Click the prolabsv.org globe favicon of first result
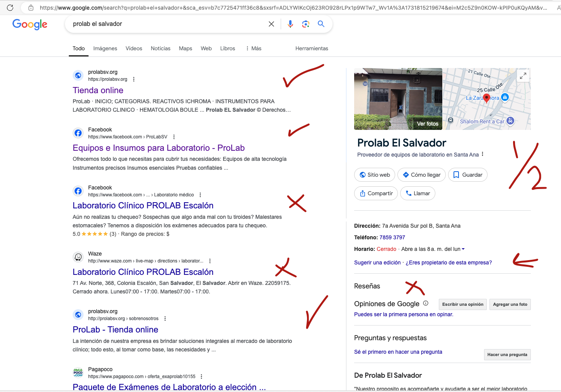 78,75
